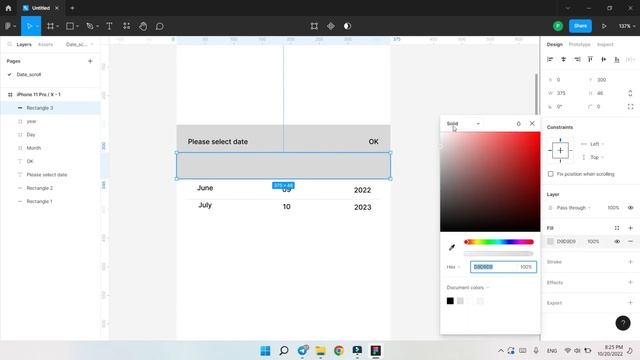Toggle constrain proportions icon

tap(630, 93)
